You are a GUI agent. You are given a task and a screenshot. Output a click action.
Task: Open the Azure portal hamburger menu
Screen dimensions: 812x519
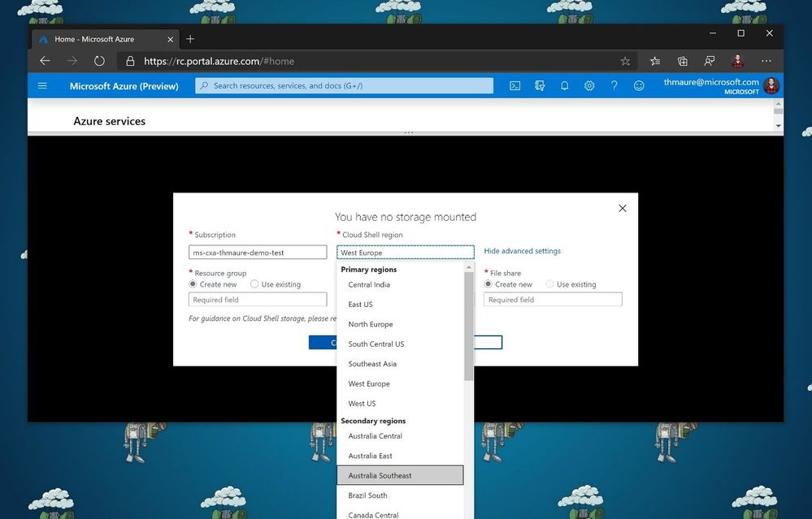(x=42, y=86)
